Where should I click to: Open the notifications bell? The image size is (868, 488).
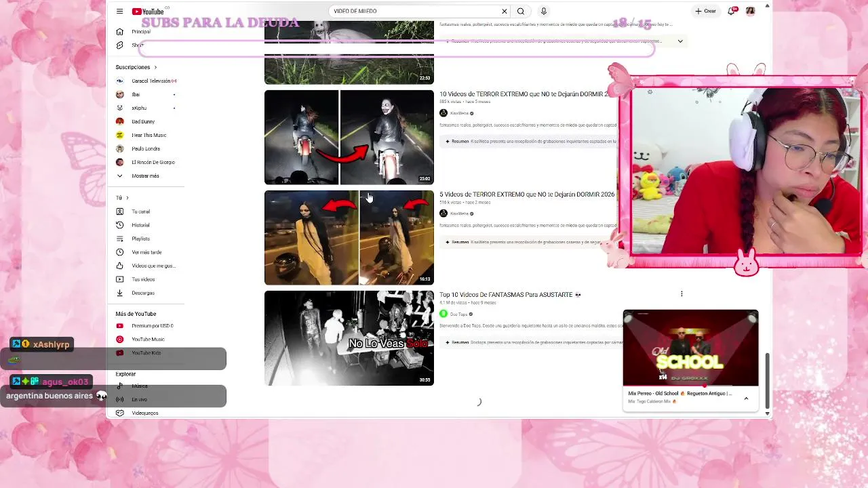click(731, 12)
